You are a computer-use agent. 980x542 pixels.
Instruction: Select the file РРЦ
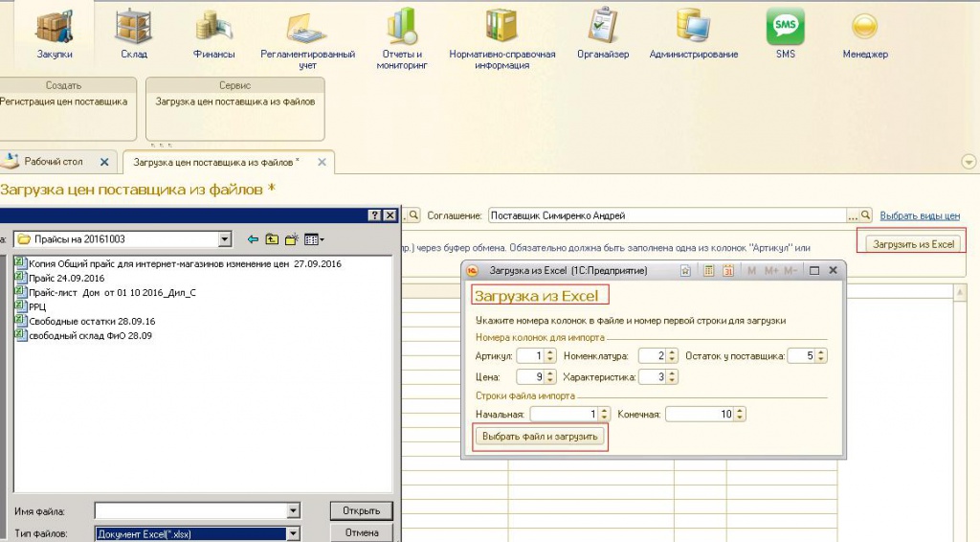point(31,307)
